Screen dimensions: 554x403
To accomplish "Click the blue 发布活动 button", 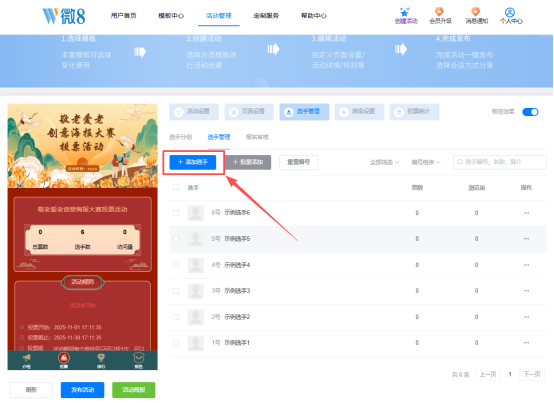I will (82, 390).
